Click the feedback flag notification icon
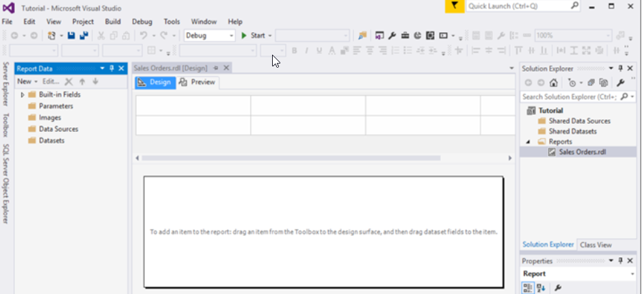The image size is (644, 294). (x=455, y=6)
